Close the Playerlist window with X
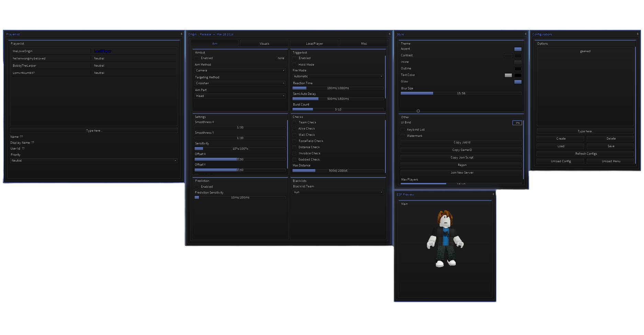The height and width of the screenshot is (335, 644). pos(181,34)
